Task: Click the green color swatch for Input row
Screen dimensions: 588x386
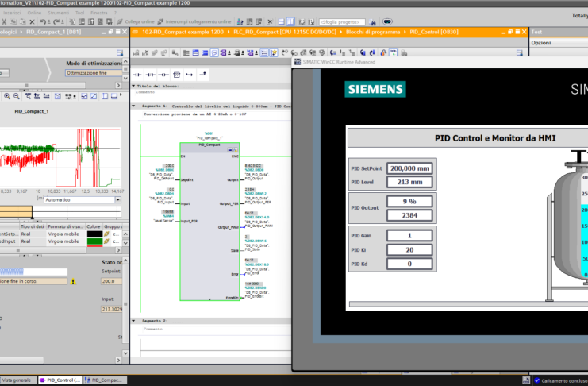Action: (x=94, y=241)
